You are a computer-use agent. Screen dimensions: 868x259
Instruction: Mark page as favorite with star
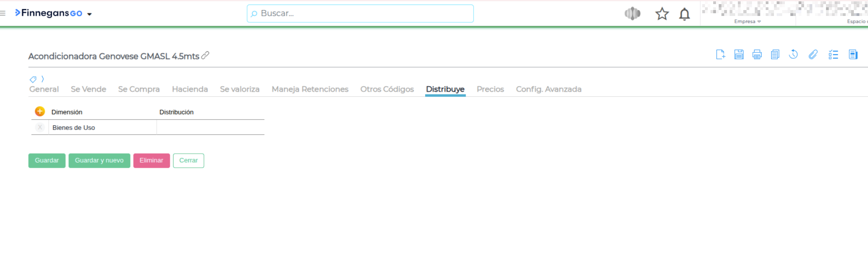pos(662,14)
